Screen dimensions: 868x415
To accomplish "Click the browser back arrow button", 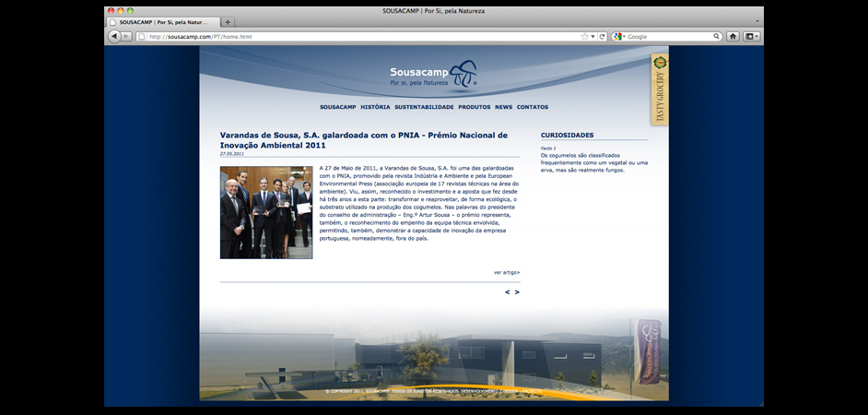I will pos(114,36).
